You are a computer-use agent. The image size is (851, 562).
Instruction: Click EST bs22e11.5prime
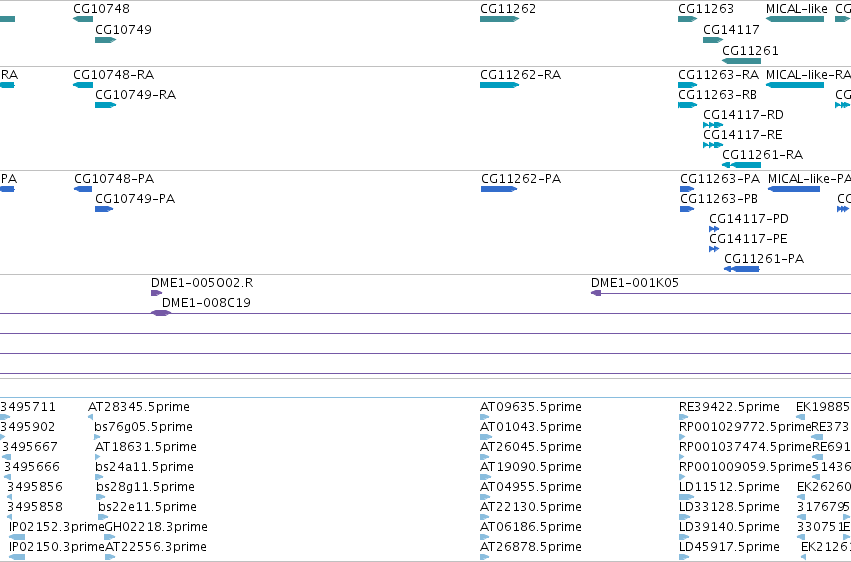click(x=148, y=508)
